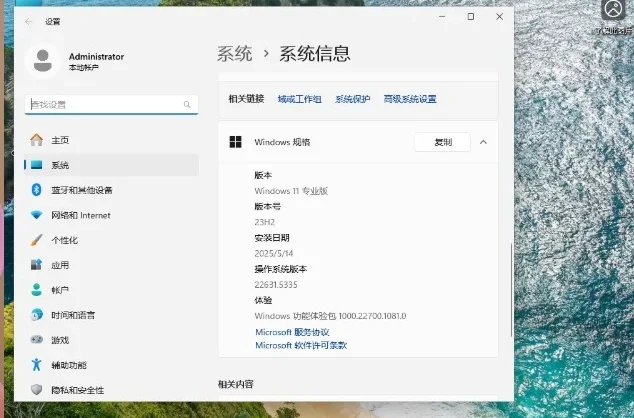Open the desktop icon at top right

(613, 10)
